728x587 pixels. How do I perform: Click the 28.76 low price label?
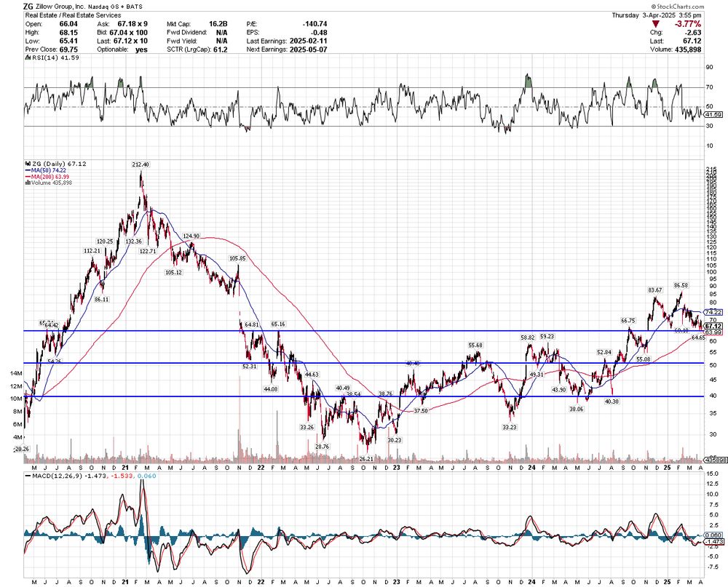click(x=323, y=447)
